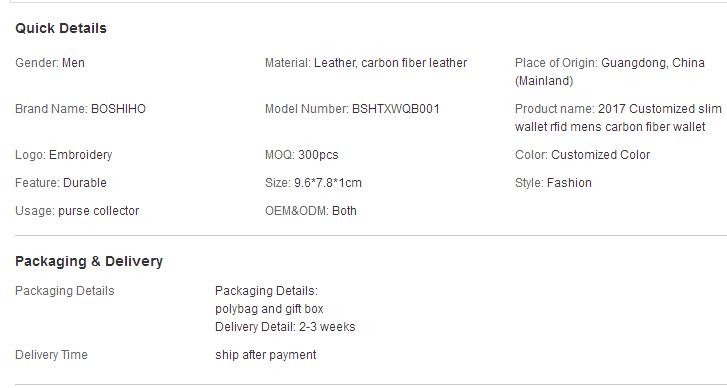The height and width of the screenshot is (388, 727).
Task: Click the MOQ 300pcs value
Action: [318, 155]
